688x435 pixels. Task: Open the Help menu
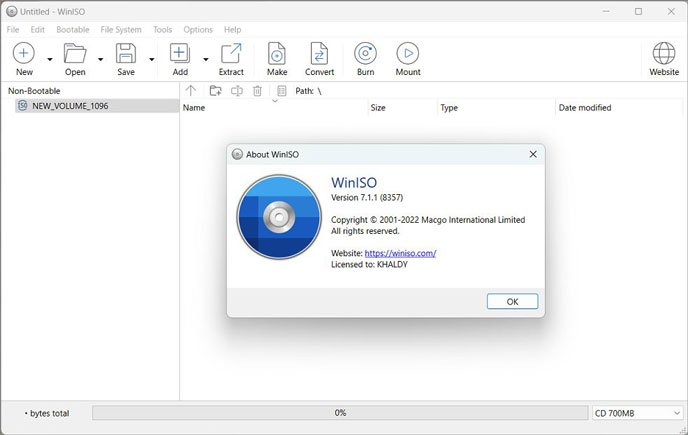(233, 29)
